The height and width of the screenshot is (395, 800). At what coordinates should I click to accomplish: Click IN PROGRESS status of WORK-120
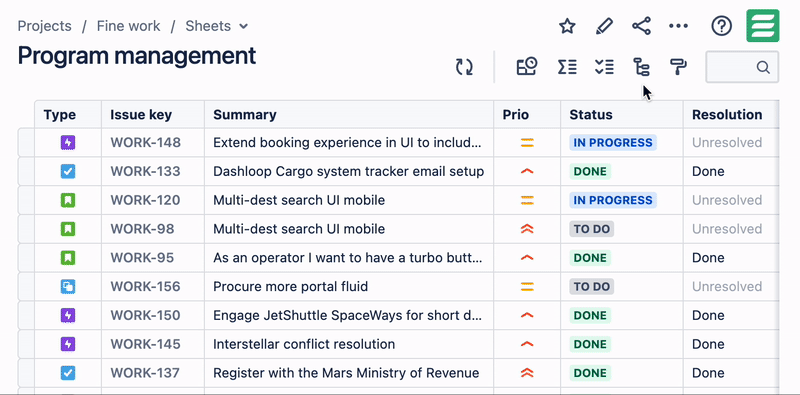coord(613,200)
